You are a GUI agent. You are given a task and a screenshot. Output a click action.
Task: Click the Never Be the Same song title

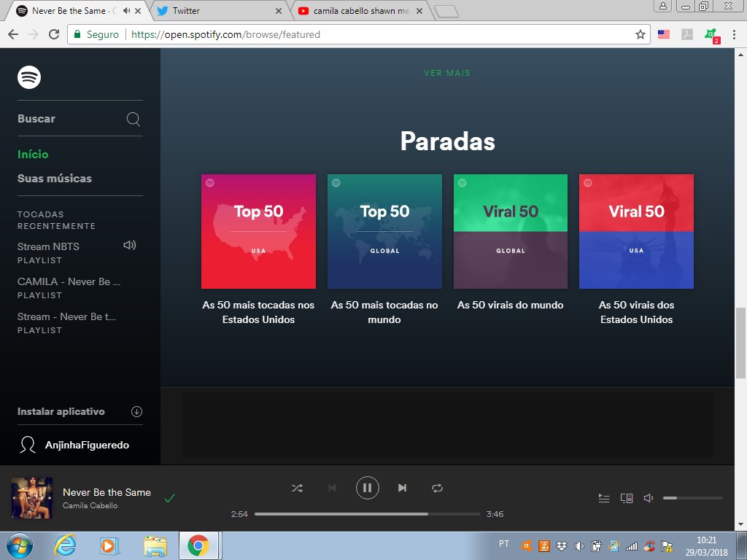[x=107, y=492]
